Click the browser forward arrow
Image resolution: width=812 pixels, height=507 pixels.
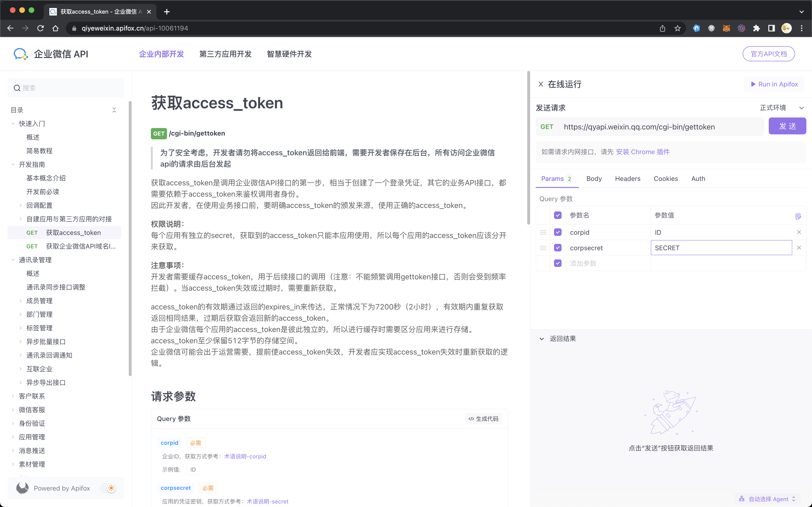[25, 28]
